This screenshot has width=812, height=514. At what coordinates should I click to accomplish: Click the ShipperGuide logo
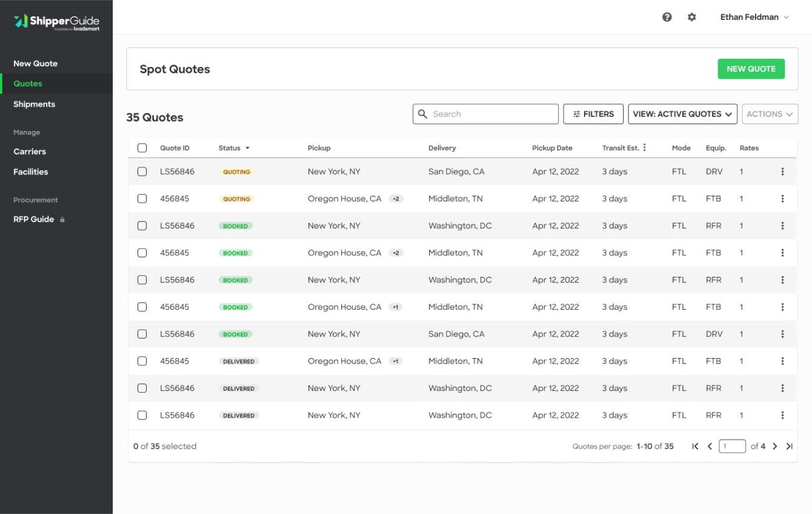(x=56, y=22)
